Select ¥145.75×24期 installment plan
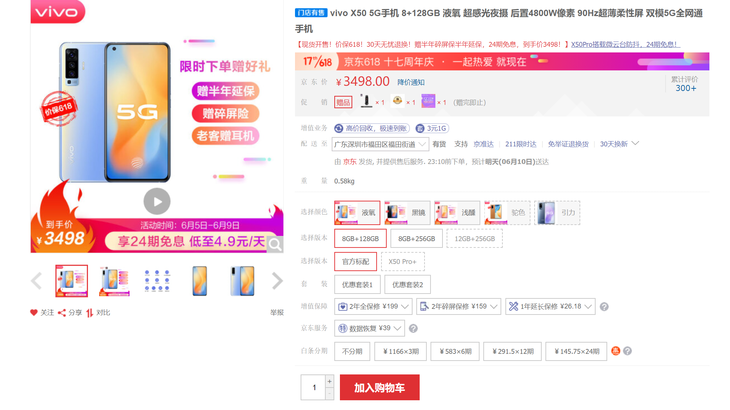This screenshot has height=410, width=730. [576, 351]
